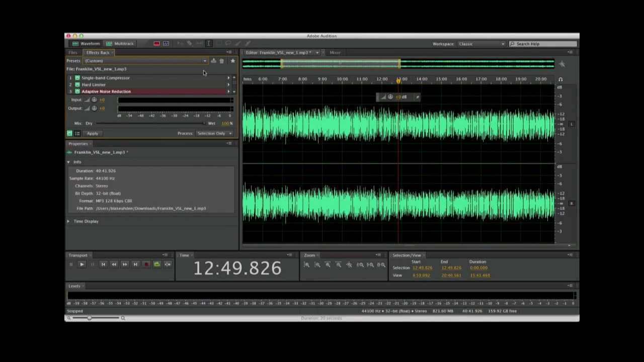644x362 pixels.
Task: Click Zoom In Amplitude icon
Action: click(x=306, y=265)
